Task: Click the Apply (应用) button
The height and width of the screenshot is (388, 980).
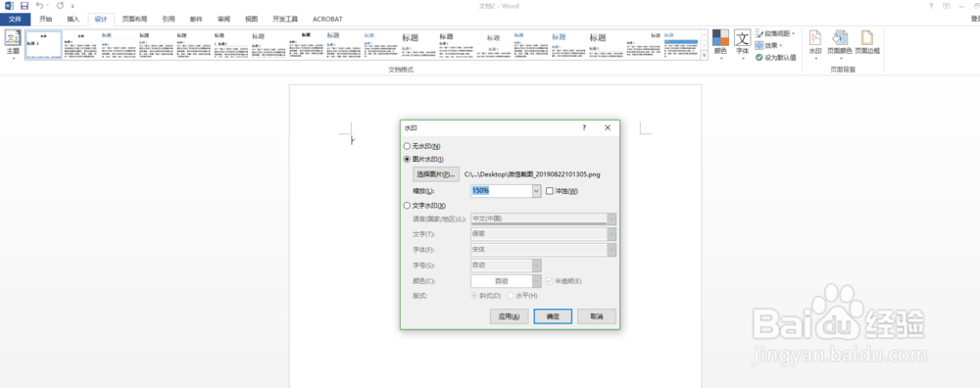Action: (510, 316)
